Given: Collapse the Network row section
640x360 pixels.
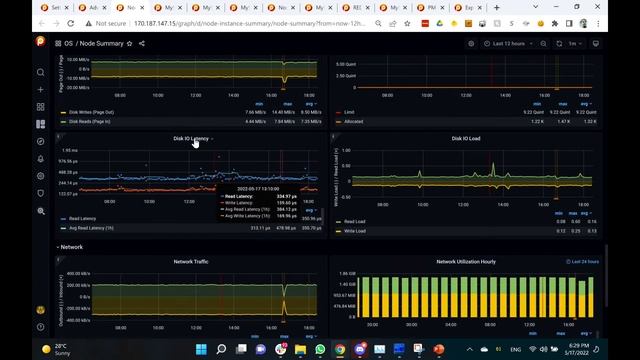Looking at the screenshot, I should [69, 247].
